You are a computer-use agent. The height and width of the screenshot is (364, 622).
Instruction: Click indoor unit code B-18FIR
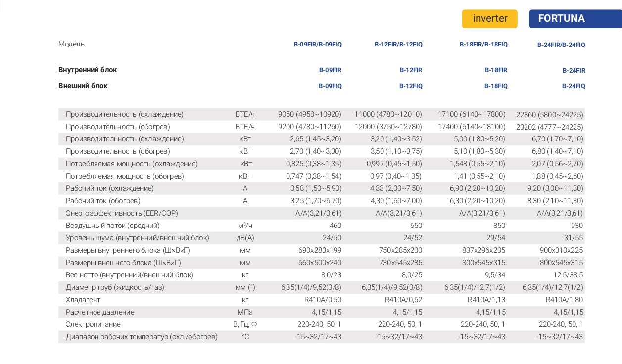pos(496,70)
